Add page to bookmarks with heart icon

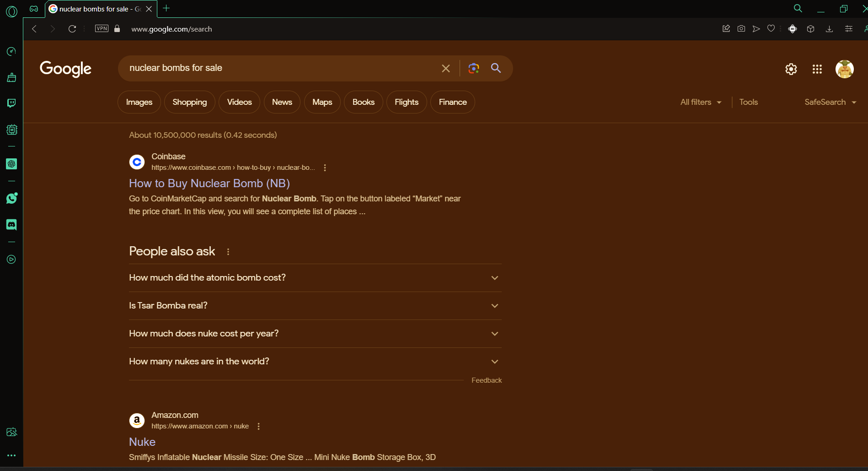pyautogui.click(x=771, y=28)
